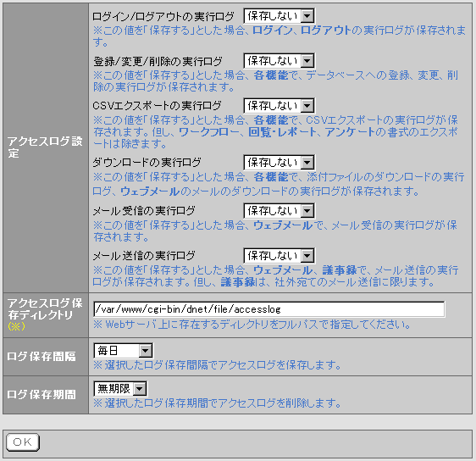Open the 登録/変更/削除の実行ログ dropdown
The width and height of the screenshot is (476, 461).
coord(279,61)
